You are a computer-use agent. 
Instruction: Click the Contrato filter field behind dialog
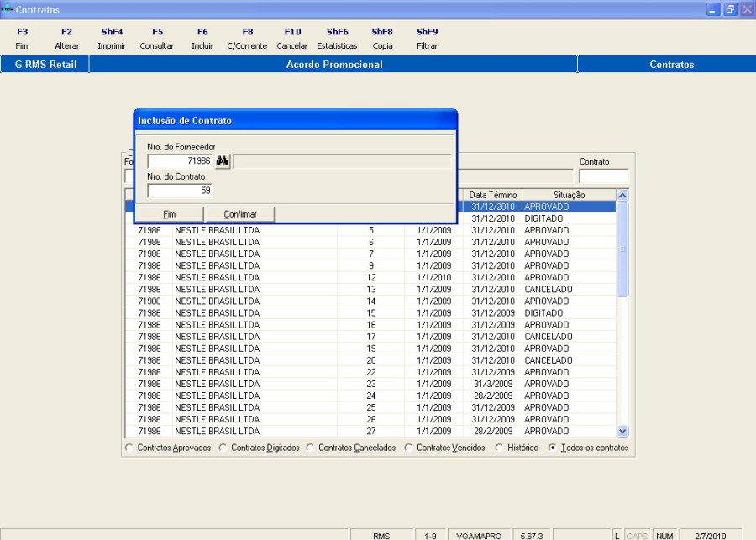click(604, 176)
